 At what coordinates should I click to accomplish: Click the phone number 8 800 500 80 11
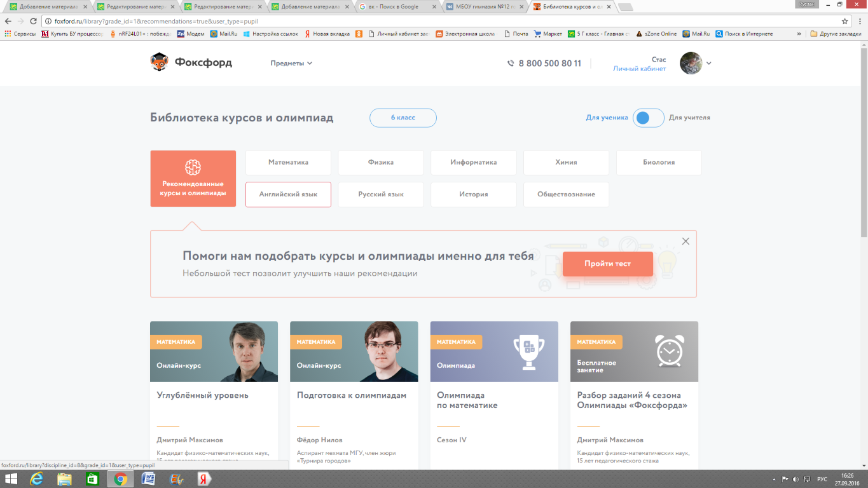549,64
